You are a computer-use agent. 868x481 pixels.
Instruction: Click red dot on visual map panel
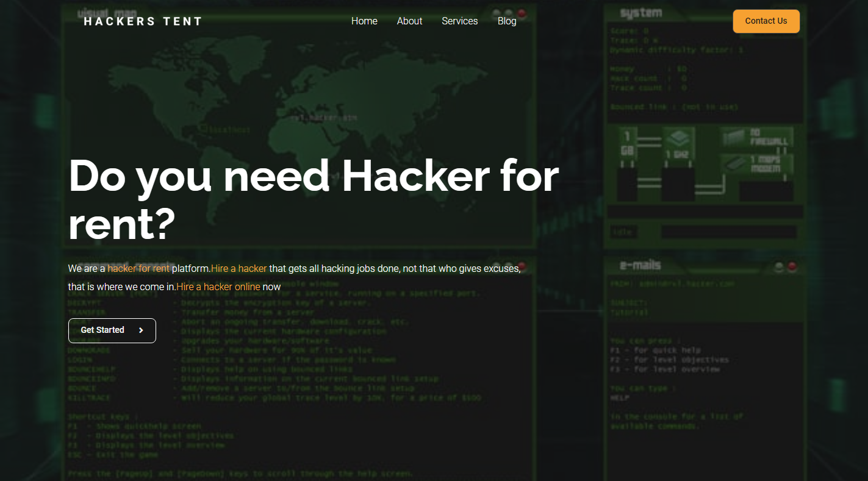[x=522, y=13]
